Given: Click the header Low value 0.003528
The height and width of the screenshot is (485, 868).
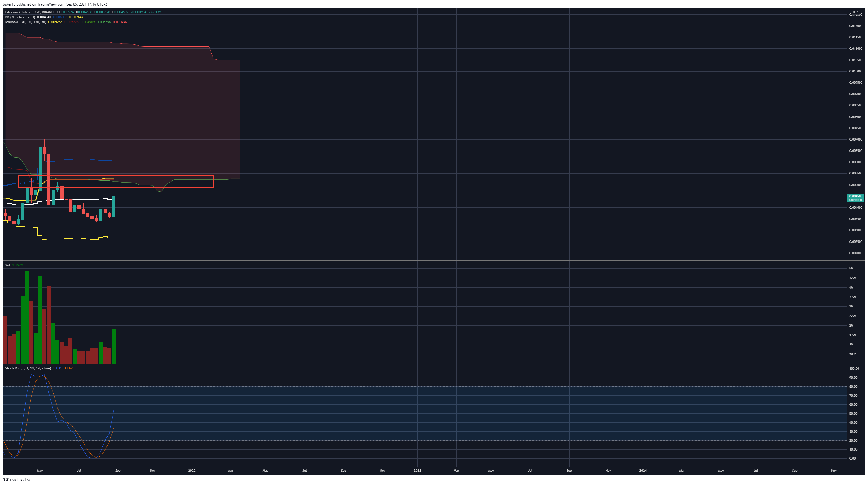Looking at the screenshot, I should point(103,12).
